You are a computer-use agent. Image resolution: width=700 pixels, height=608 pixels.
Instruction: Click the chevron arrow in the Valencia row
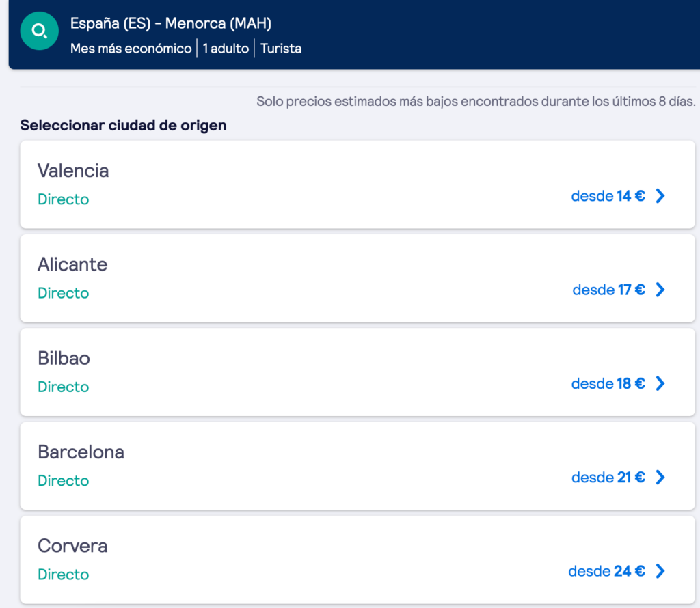pyautogui.click(x=660, y=196)
